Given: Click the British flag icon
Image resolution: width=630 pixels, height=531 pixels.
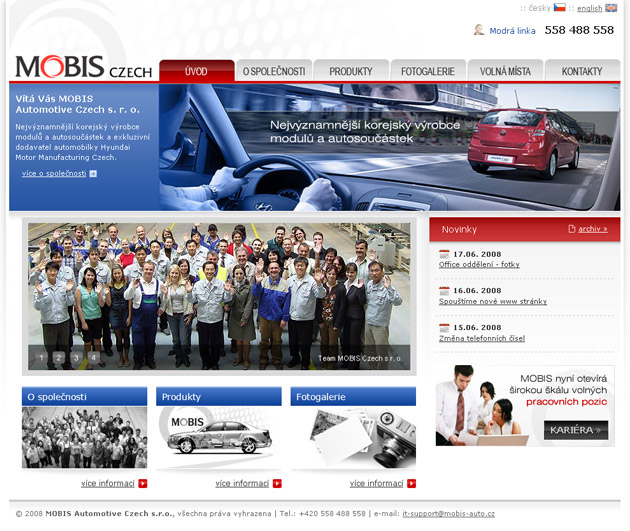Looking at the screenshot, I should click(x=611, y=8).
